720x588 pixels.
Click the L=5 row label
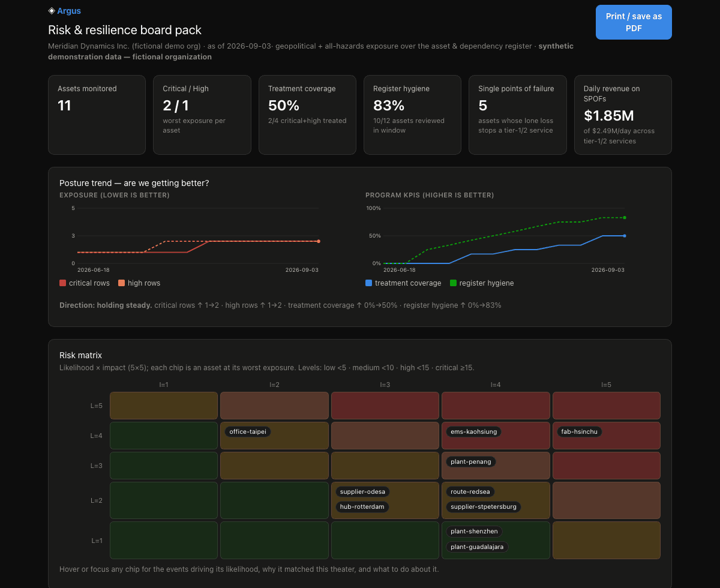97,406
